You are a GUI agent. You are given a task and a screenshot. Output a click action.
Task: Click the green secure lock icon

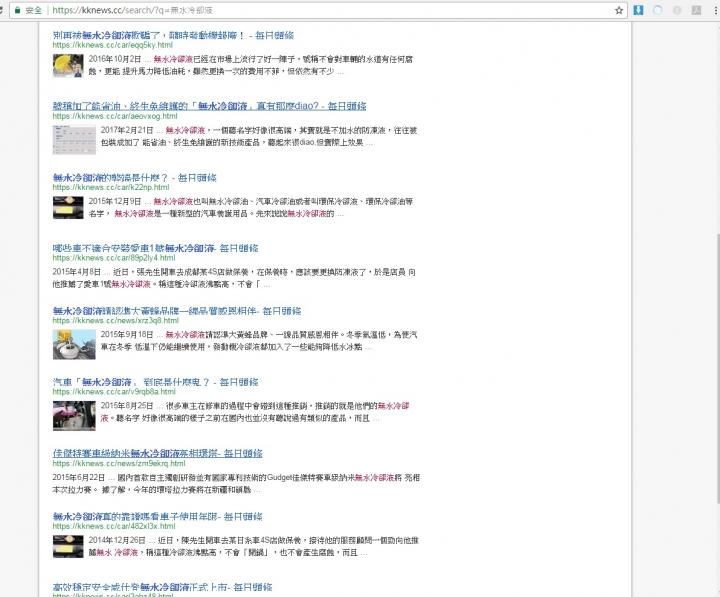point(17,10)
